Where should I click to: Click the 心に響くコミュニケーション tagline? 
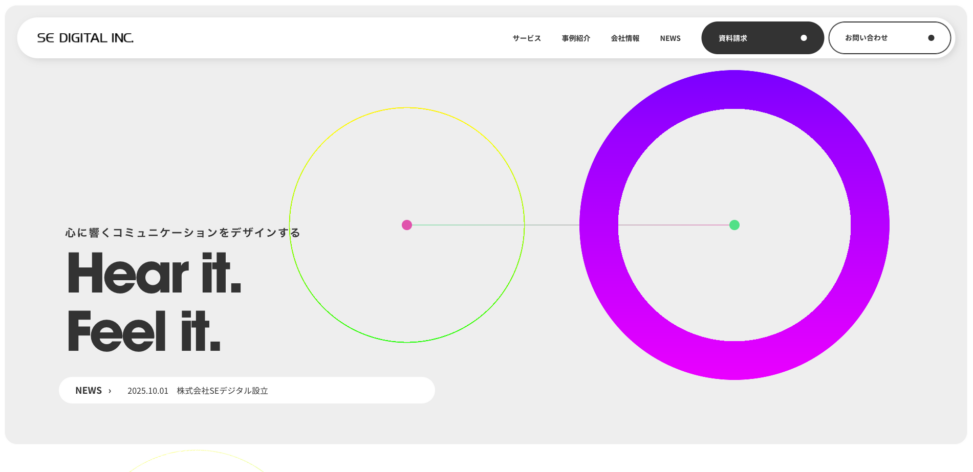click(183, 232)
